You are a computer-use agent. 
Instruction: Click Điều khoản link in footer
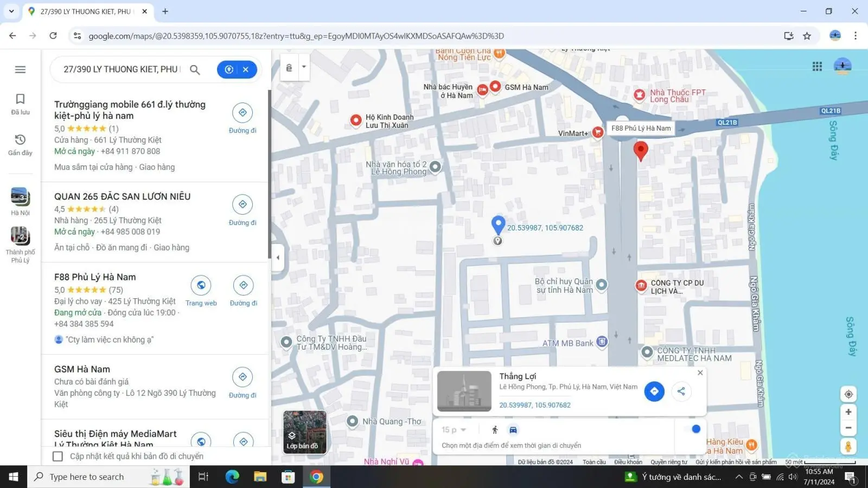tap(628, 462)
